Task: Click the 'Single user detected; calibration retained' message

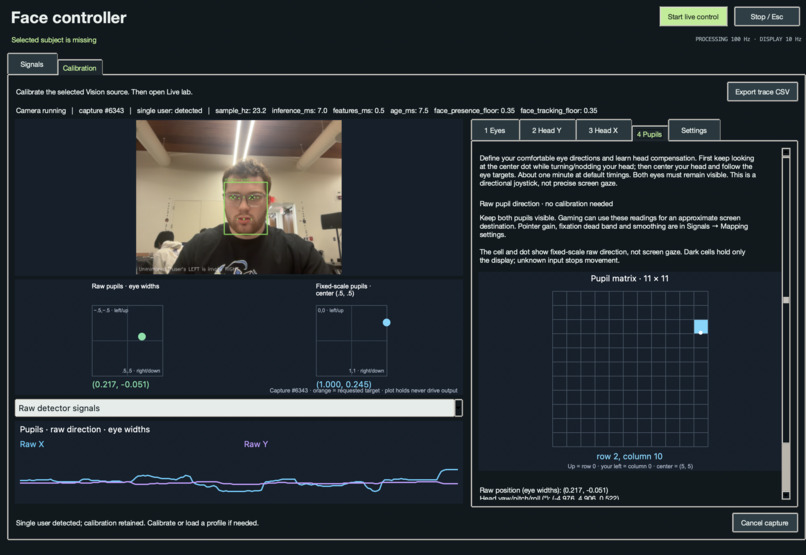Action: click(137, 523)
